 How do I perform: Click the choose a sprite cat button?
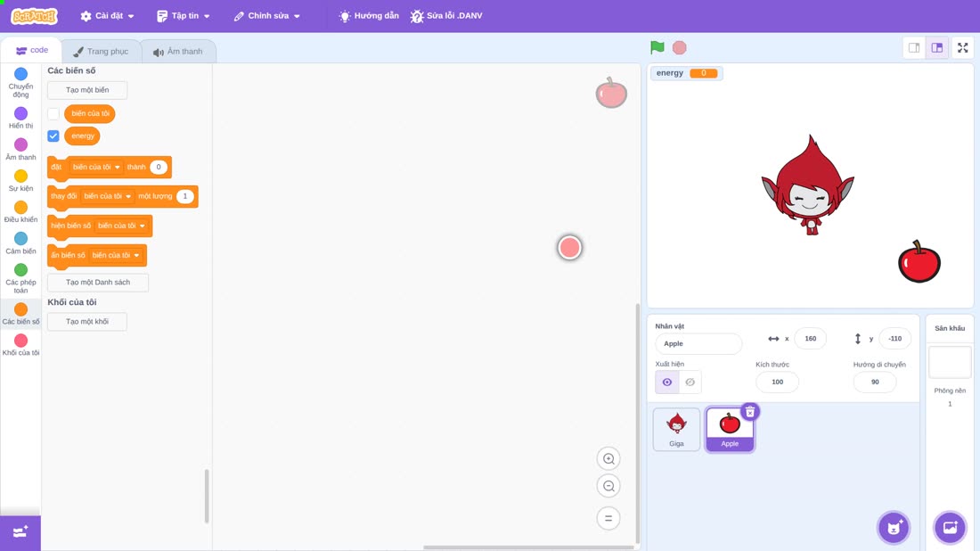[894, 527]
